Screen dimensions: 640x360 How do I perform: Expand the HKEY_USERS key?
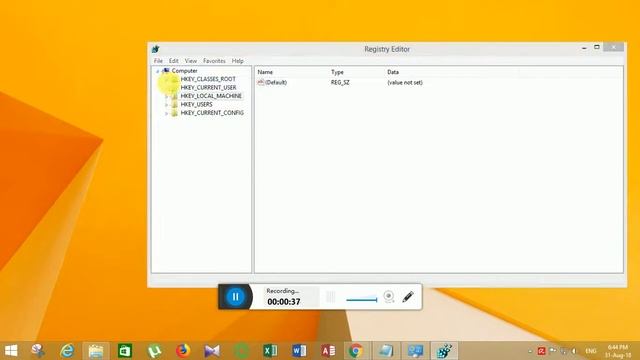(x=167, y=105)
